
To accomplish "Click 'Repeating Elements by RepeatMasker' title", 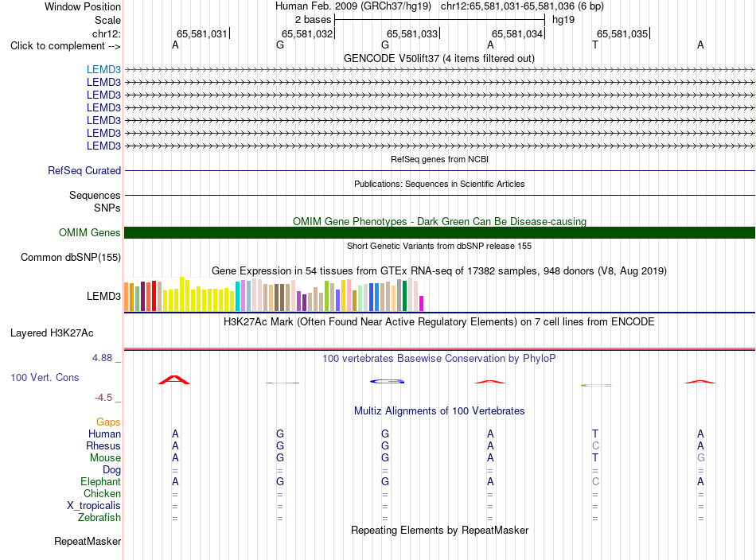I will (439, 530).
